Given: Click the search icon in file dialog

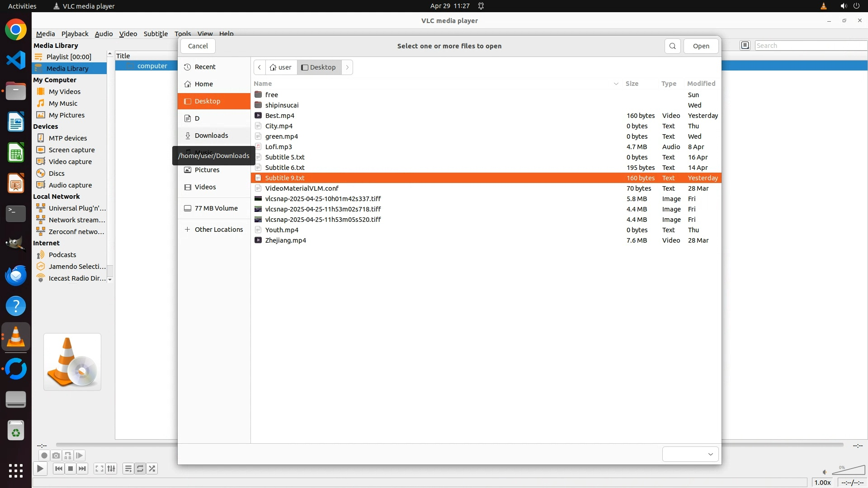Looking at the screenshot, I should pyautogui.click(x=672, y=46).
